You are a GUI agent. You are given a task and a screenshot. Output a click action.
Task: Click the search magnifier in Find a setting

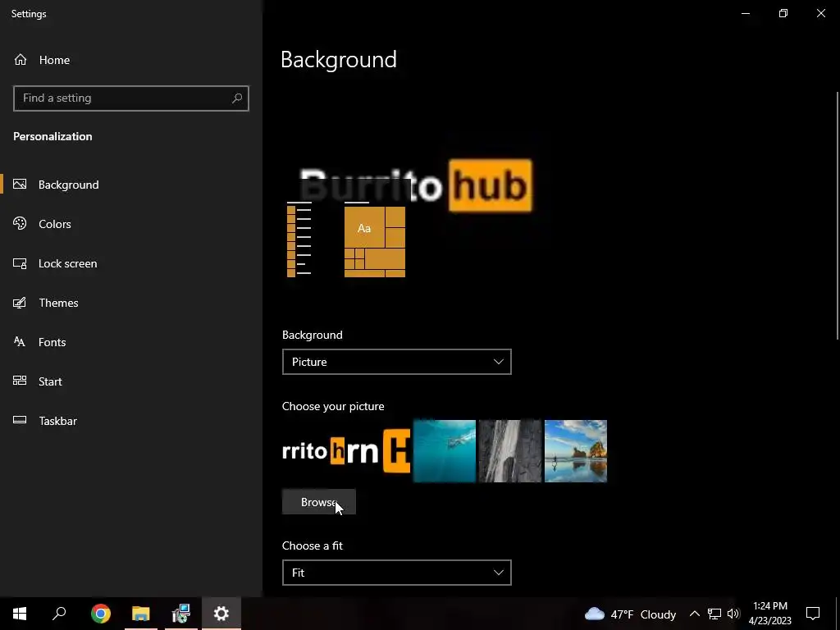tap(237, 98)
